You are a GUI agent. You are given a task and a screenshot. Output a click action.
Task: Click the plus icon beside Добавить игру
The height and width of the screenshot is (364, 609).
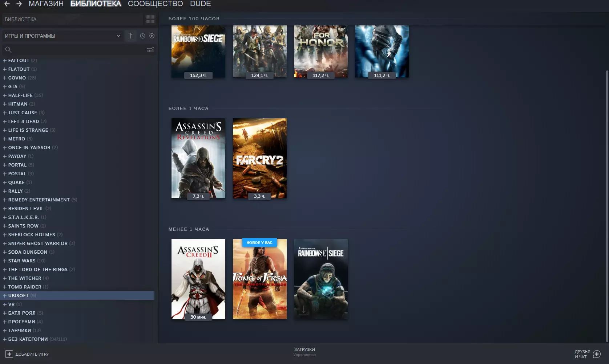9,354
